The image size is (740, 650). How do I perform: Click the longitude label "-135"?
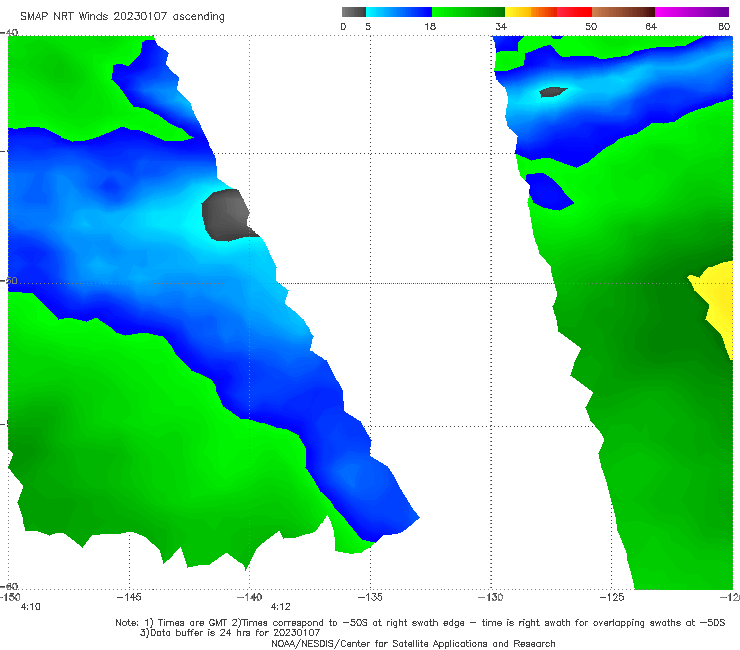[x=370, y=597]
